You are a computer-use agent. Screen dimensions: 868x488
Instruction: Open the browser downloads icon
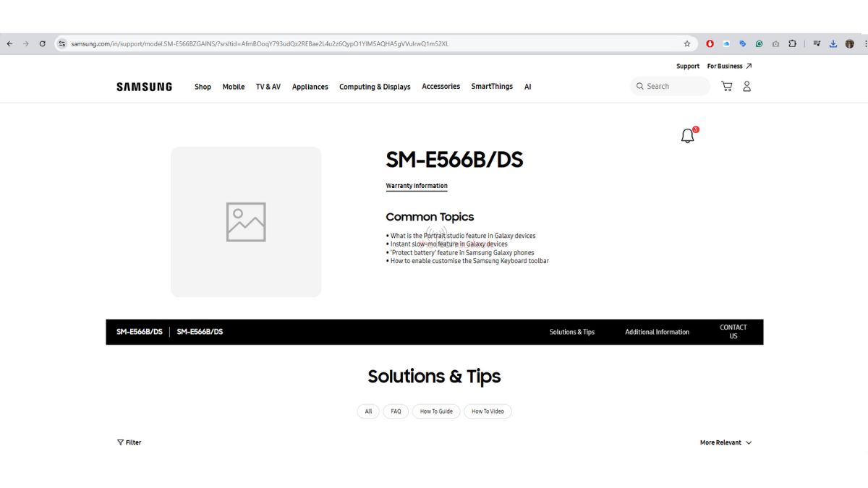833,44
